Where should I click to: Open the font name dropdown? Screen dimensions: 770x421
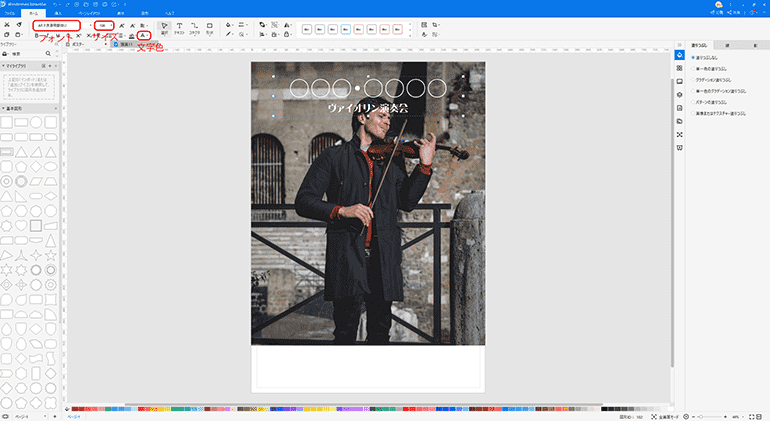(55, 24)
